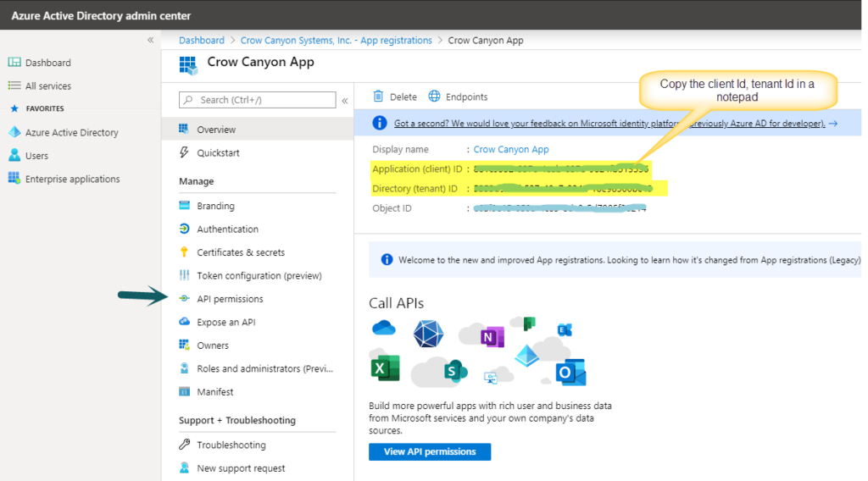The height and width of the screenshot is (481, 868).
Task: Go to Dashboard breadcrumb link
Action: pos(202,41)
